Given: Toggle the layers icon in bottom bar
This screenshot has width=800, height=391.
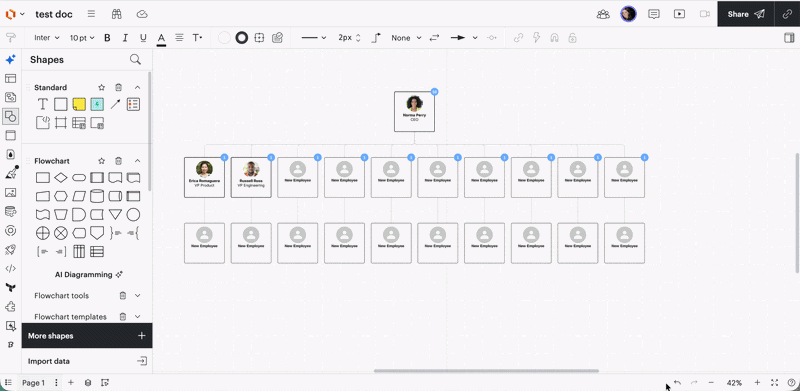Looking at the screenshot, I should click(x=88, y=383).
